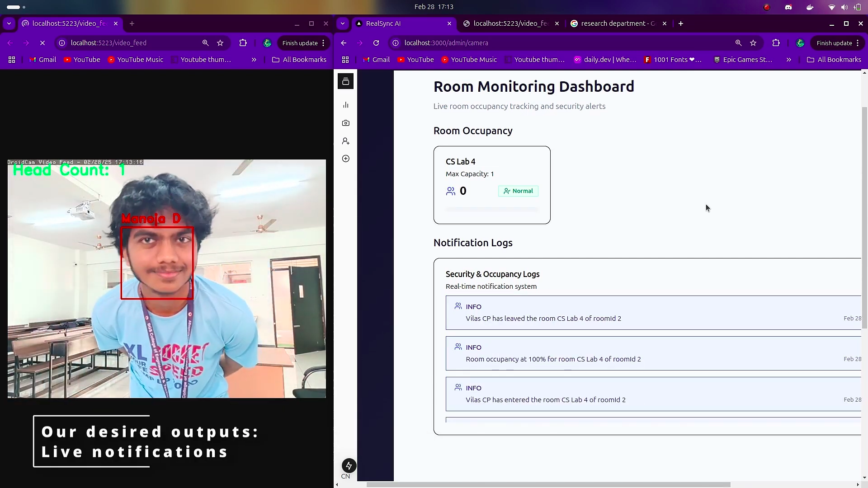Open the CN lightning avatar at sidebar bottom
868x488 pixels.
tap(348, 466)
